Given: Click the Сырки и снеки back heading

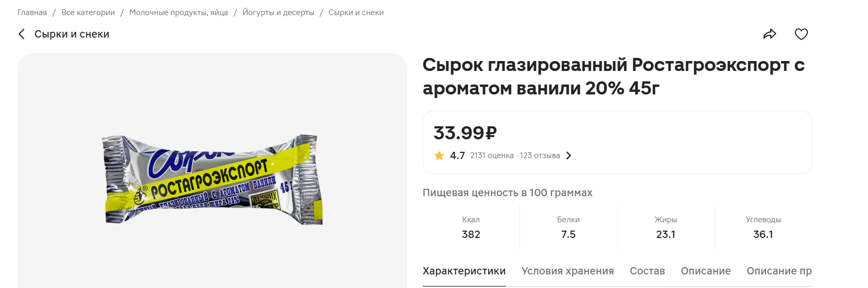Looking at the screenshot, I should tap(72, 34).
